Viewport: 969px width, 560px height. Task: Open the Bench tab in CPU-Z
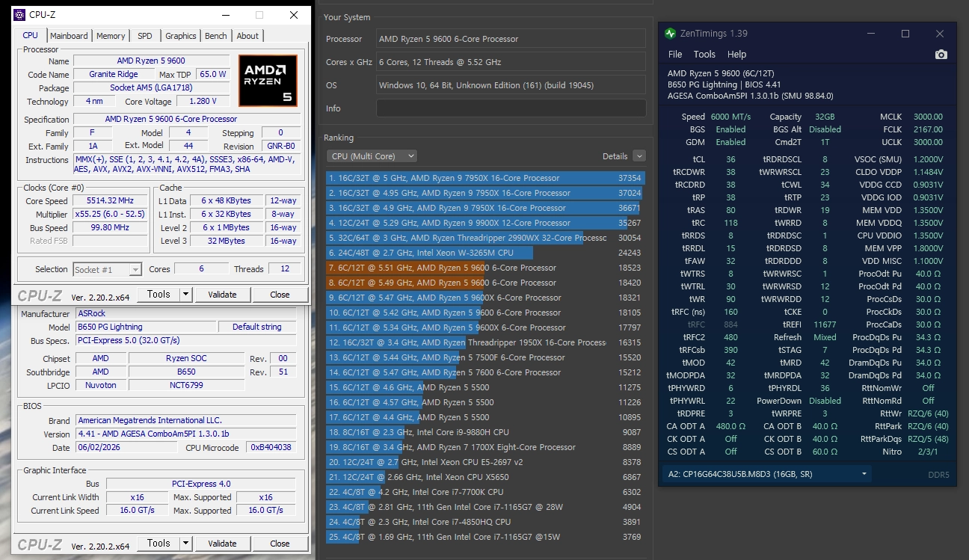click(x=216, y=36)
